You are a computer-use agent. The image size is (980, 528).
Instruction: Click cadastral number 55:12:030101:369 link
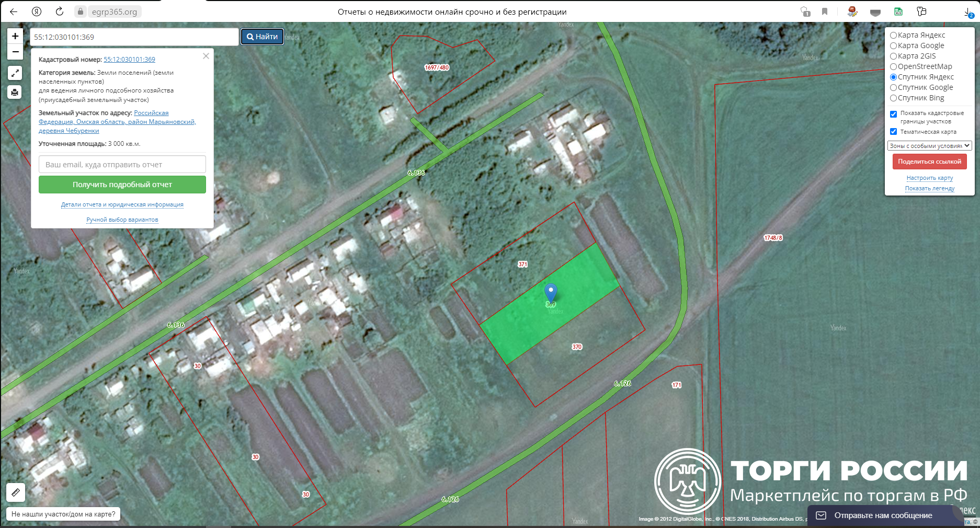129,60
